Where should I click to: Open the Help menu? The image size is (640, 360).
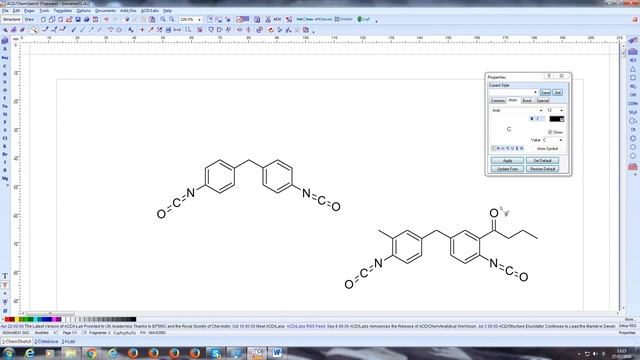(167, 11)
